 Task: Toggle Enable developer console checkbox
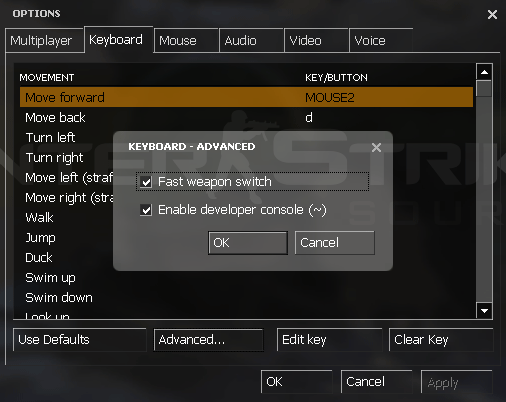pos(146,210)
